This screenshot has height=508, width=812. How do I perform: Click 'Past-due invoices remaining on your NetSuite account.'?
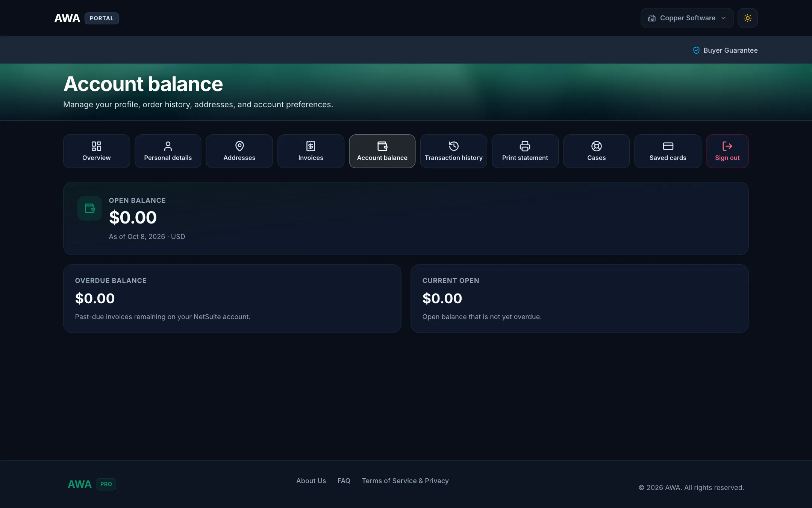pos(163,317)
